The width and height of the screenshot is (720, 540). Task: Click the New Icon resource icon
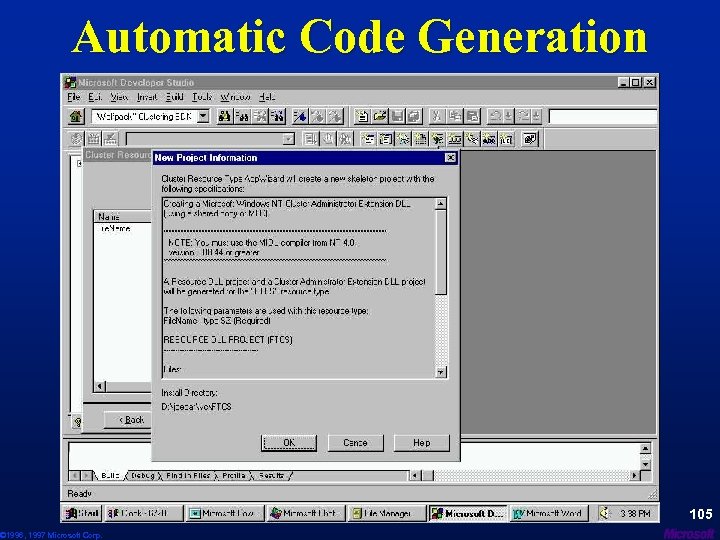(x=420, y=139)
